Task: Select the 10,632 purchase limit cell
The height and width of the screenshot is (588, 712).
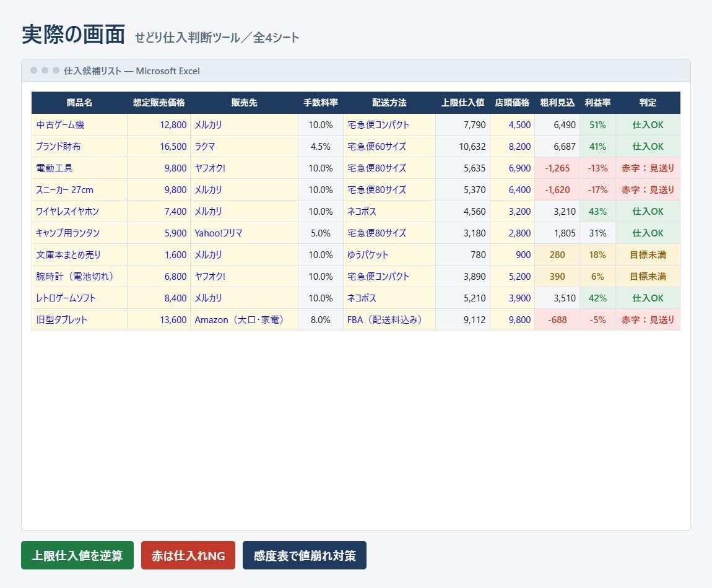Action: pyautogui.click(x=462, y=146)
